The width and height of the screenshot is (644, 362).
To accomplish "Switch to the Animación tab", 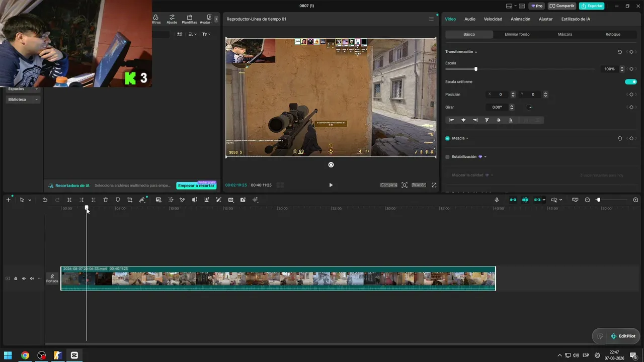I will pyautogui.click(x=520, y=19).
